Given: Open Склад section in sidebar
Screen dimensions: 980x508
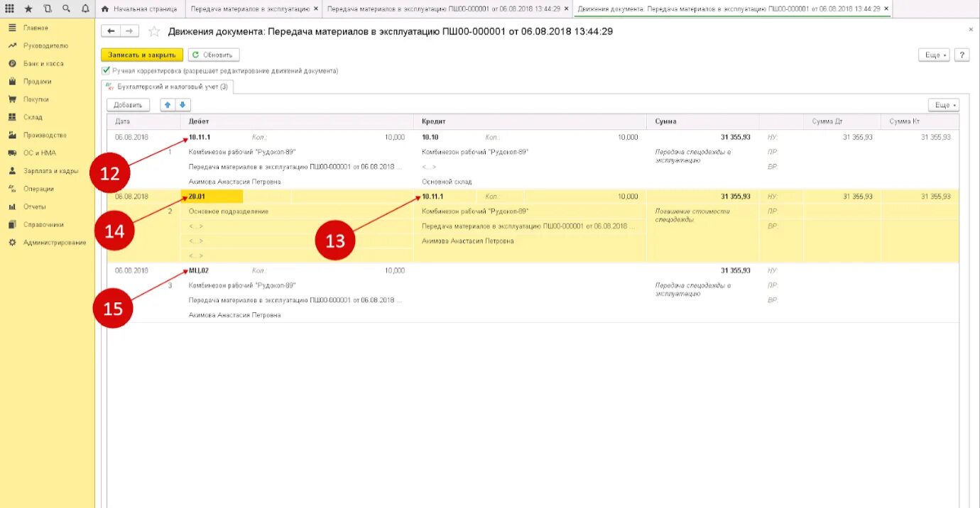Looking at the screenshot, I should coord(33,117).
